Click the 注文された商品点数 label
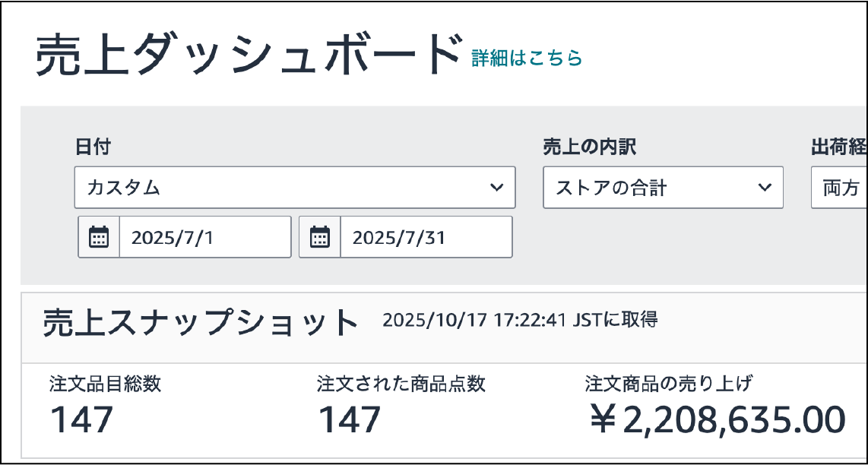 pos(401,384)
